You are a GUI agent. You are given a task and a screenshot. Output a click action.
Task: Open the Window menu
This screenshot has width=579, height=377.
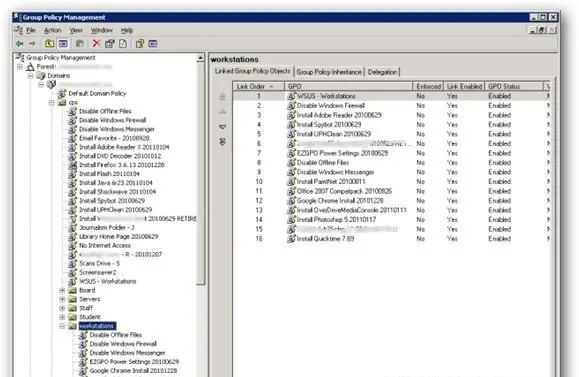coord(102,30)
